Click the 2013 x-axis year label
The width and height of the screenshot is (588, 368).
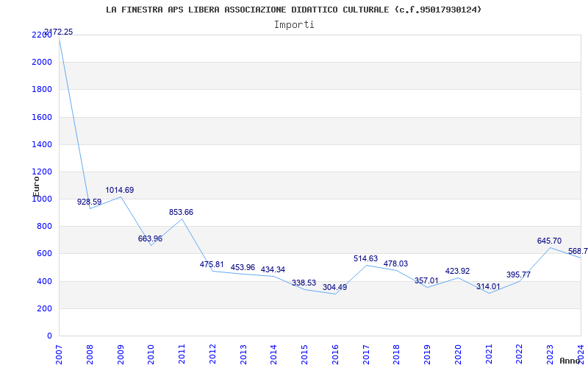[x=243, y=355]
